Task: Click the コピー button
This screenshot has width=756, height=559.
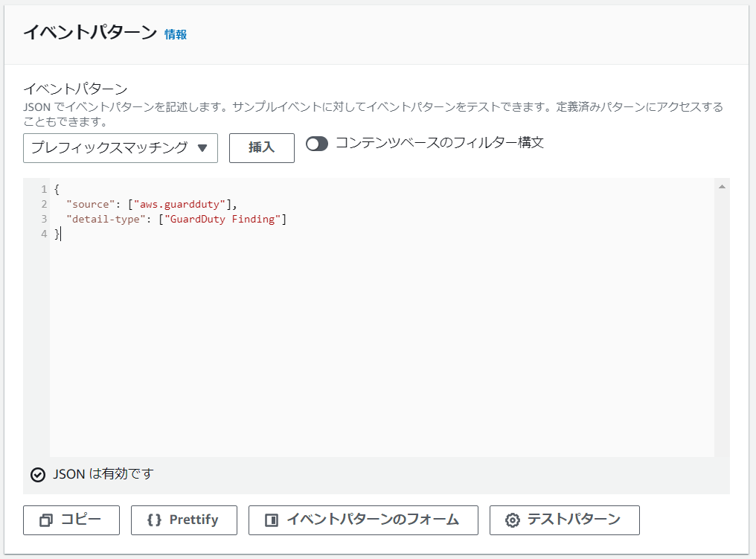Action: point(71,520)
